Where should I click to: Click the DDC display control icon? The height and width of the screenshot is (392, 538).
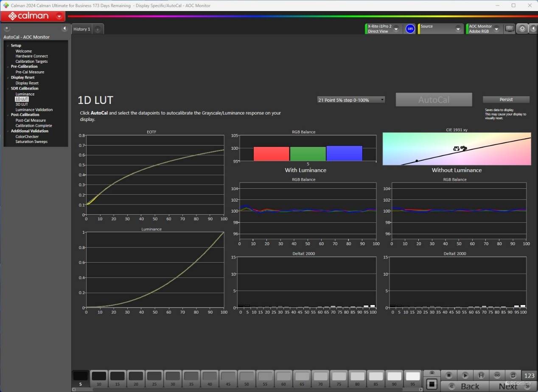[510, 28]
